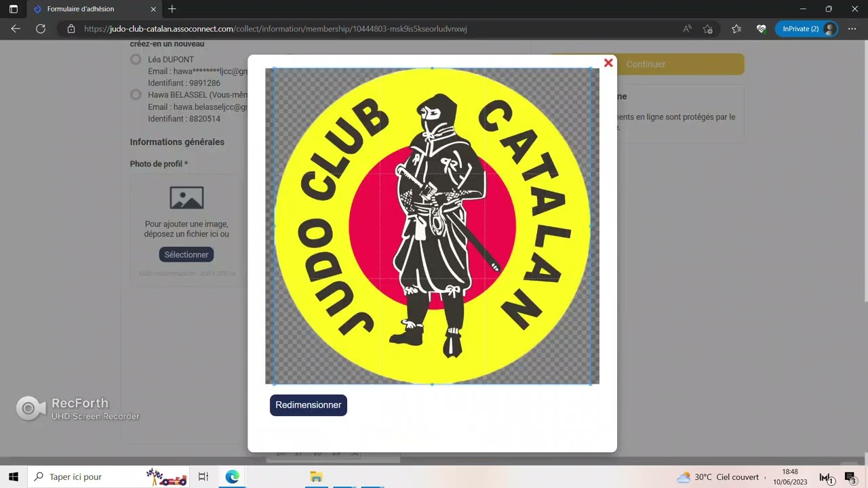Click the Identifiant : 8820514 text

184,119
